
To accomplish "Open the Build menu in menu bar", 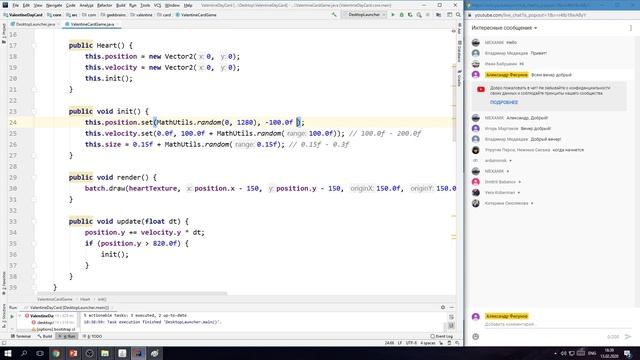I will [121, 5].
